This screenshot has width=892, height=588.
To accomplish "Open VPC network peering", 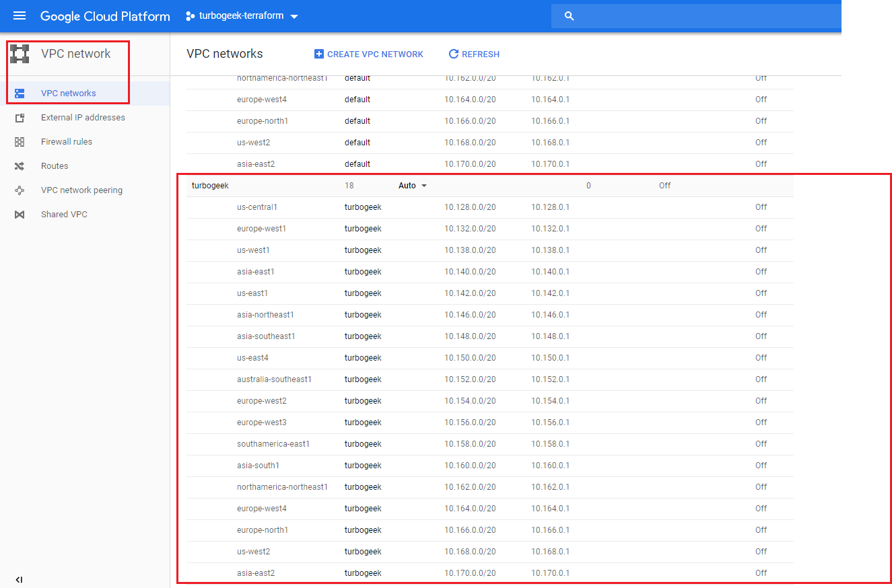I will tap(81, 190).
